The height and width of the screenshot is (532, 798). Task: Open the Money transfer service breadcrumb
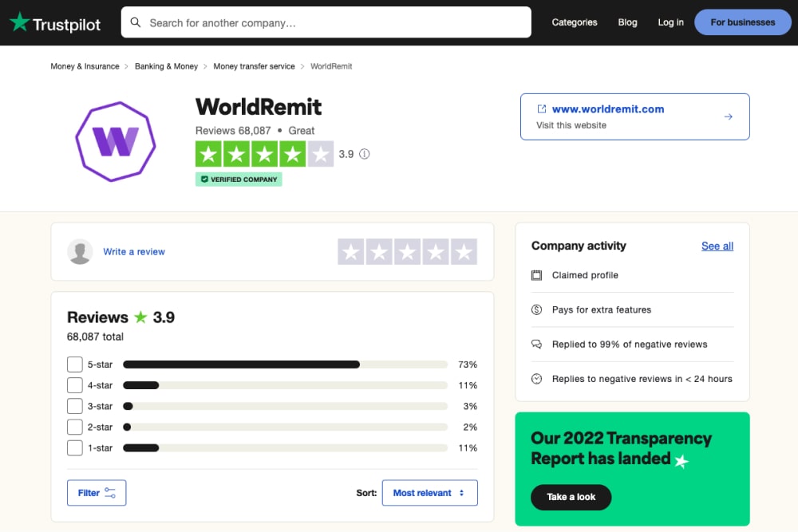254,67
